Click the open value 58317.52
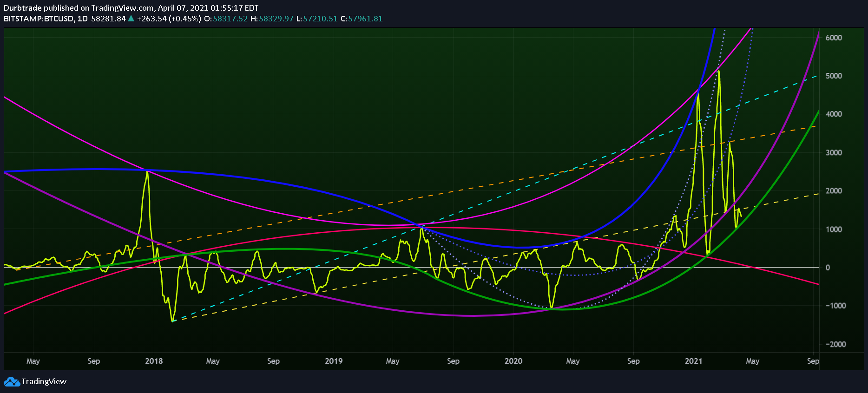This screenshot has width=868, height=393. point(230,19)
